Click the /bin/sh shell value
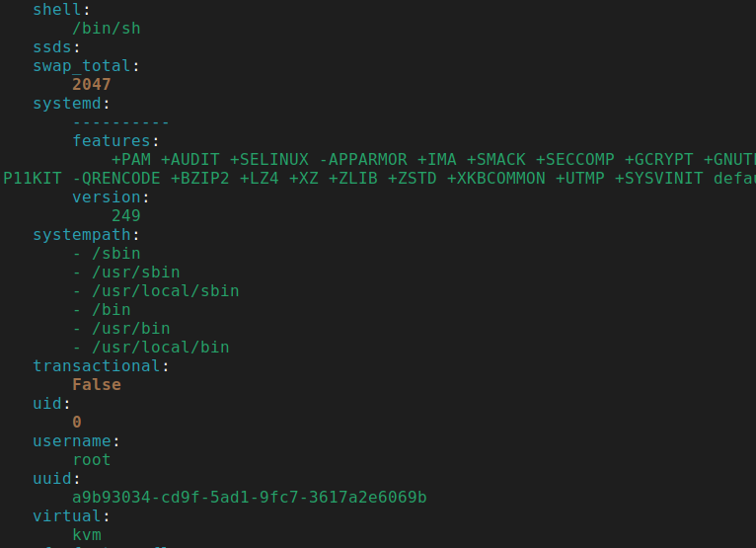This screenshot has width=756, height=548. pos(106,28)
